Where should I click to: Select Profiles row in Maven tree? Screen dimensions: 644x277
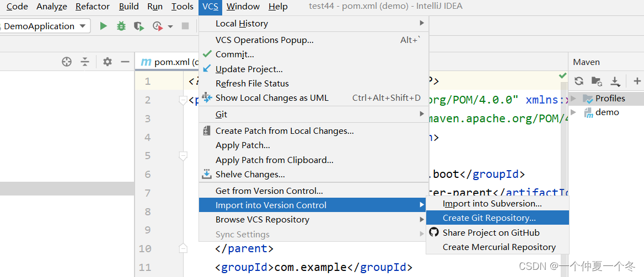pos(606,99)
